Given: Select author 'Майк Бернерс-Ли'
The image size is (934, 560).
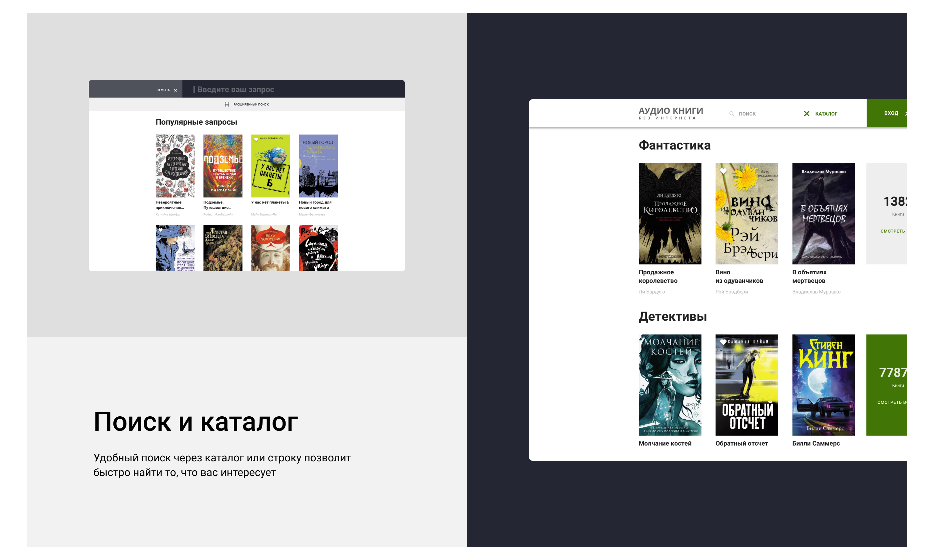Looking at the screenshot, I should pyautogui.click(x=264, y=214).
